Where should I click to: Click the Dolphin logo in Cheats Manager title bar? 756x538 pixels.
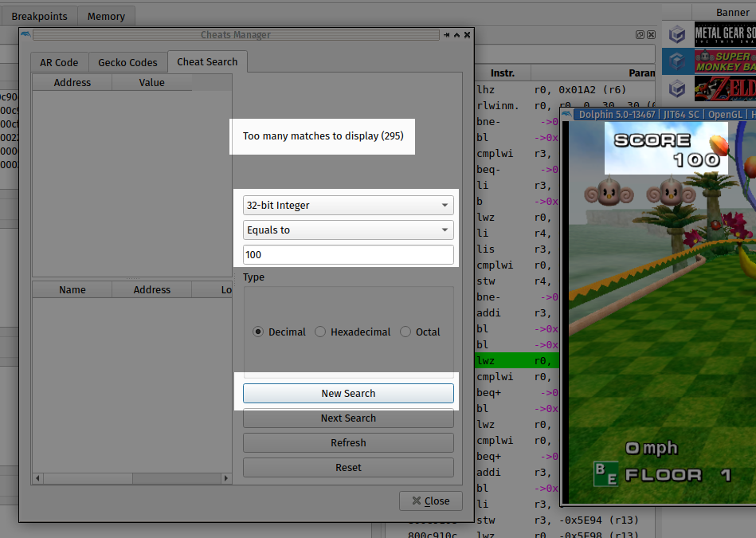(x=25, y=34)
